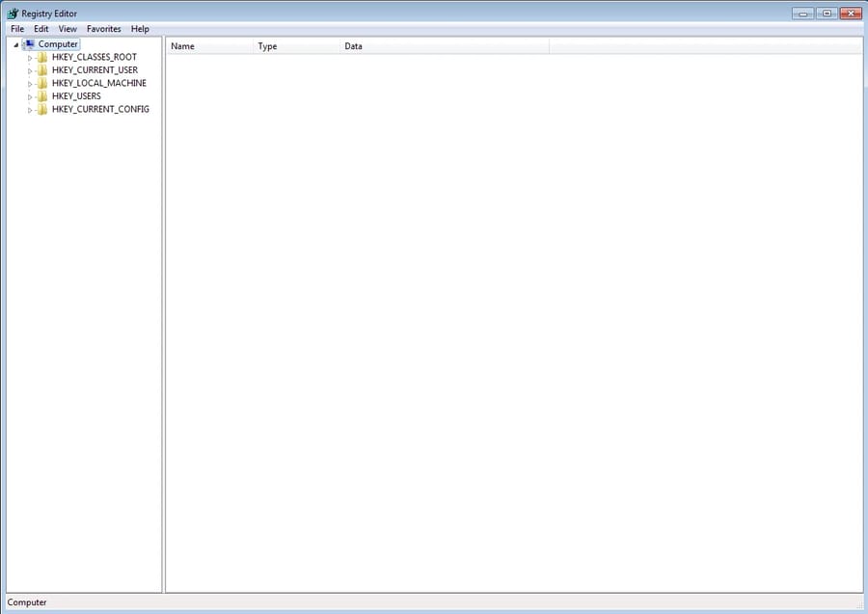Sort by the Type column header
The width and height of the screenshot is (868, 614).
(x=296, y=46)
